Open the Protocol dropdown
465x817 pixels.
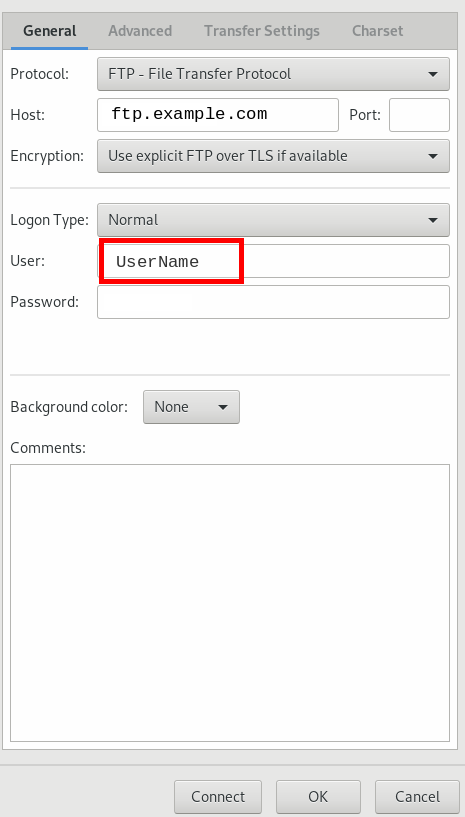(273, 74)
